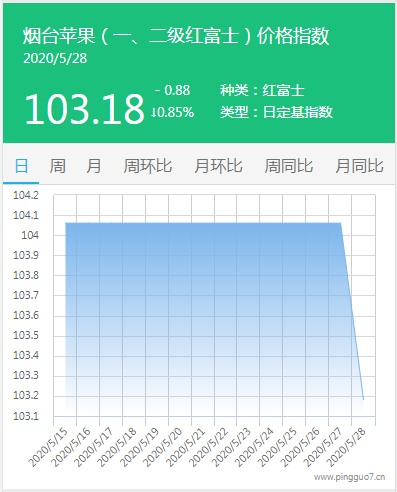Click the x-axis label 2020/5/16
Viewport: 397px width, 492px height.
pyautogui.click(x=71, y=448)
